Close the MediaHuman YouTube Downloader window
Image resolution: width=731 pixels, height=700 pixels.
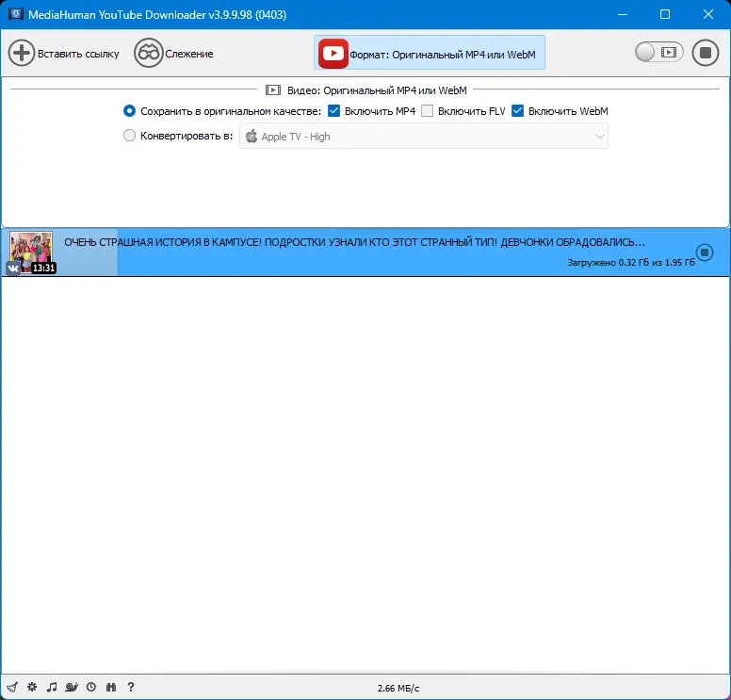(x=708, y=14)
